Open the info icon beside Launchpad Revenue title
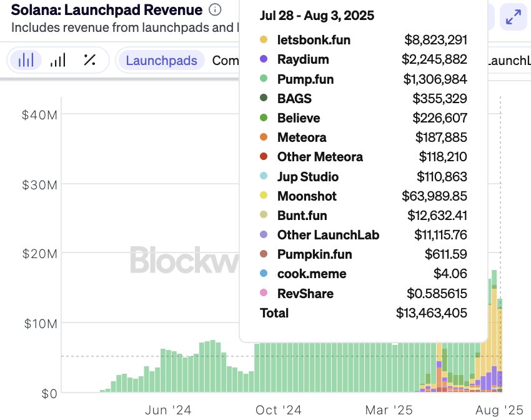 [x=215, y=10]
